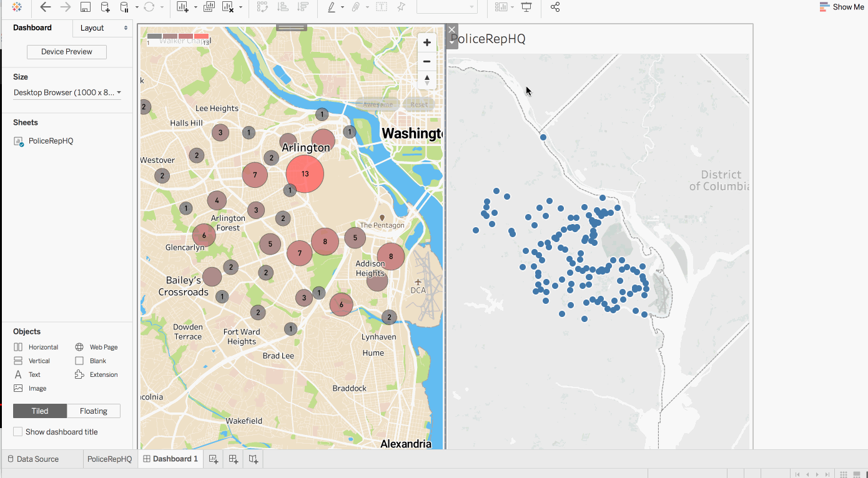868x478 pixels.
Task: Select PoliceRepHQ in the Sheets list
Action: click(51, 141)
